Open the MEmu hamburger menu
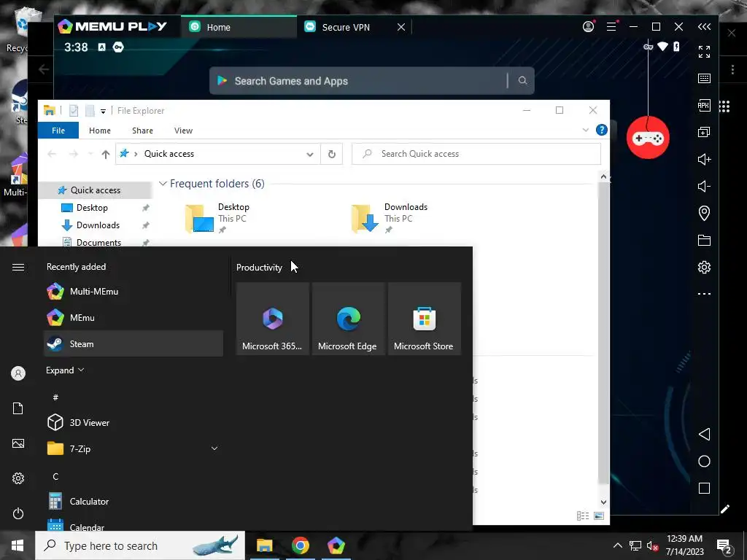Image resolution: width=747 pixels, height=560 pixels. click(612, 27)
